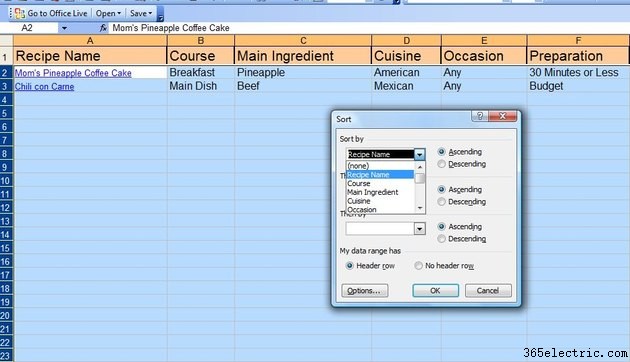Choose Recipe Name in the dropdown list
This screenshot has width=630, height=362.
[380, 174]
